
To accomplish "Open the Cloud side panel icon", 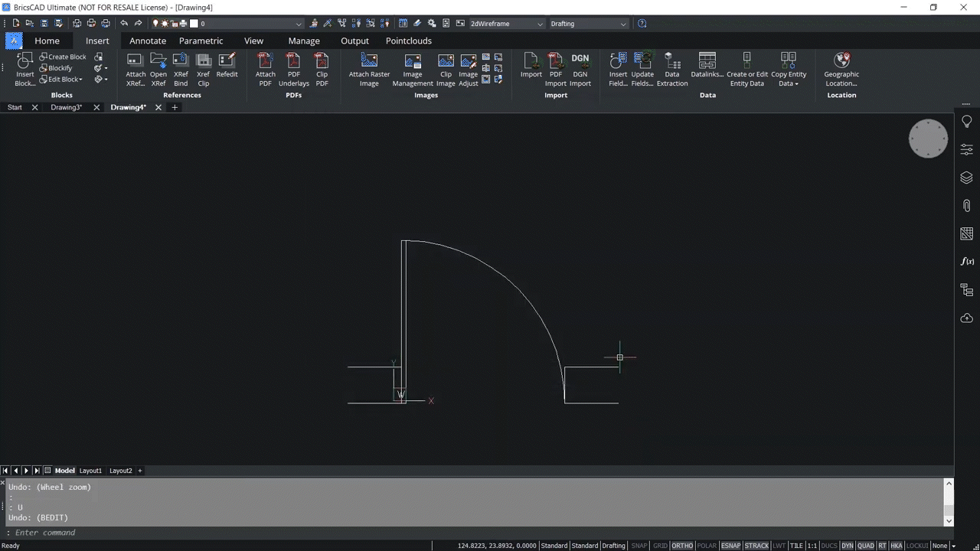I will 967,318.
